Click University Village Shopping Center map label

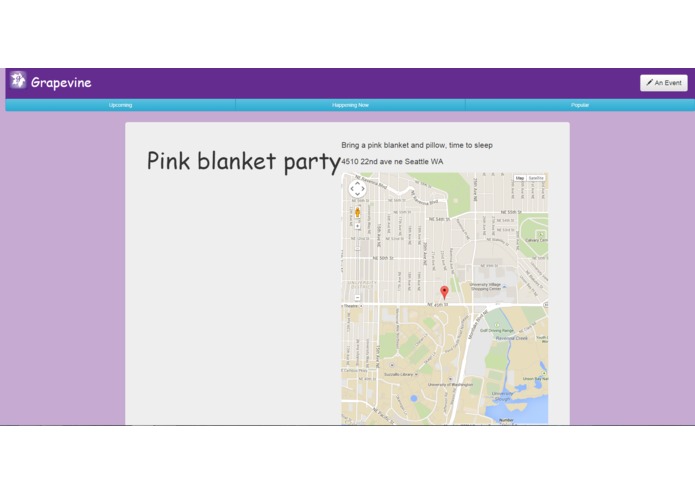(x=486, y=287)
